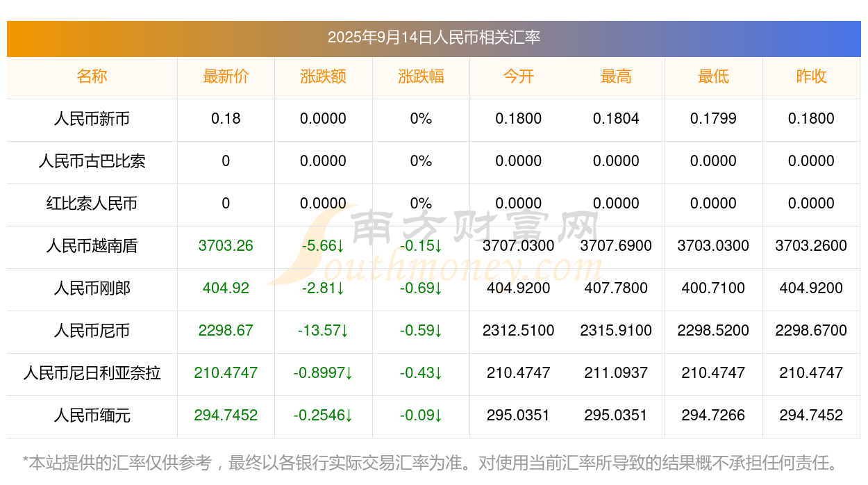Click high value 211.0937
The height and width of the screenshot is (485, 868).
point(616,373)
